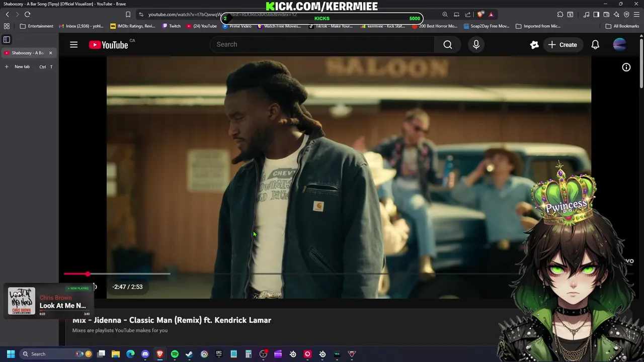Click the Windows taskbar Search box
The width and height of the screenshot is (644, 362).
tap(56, 354)
